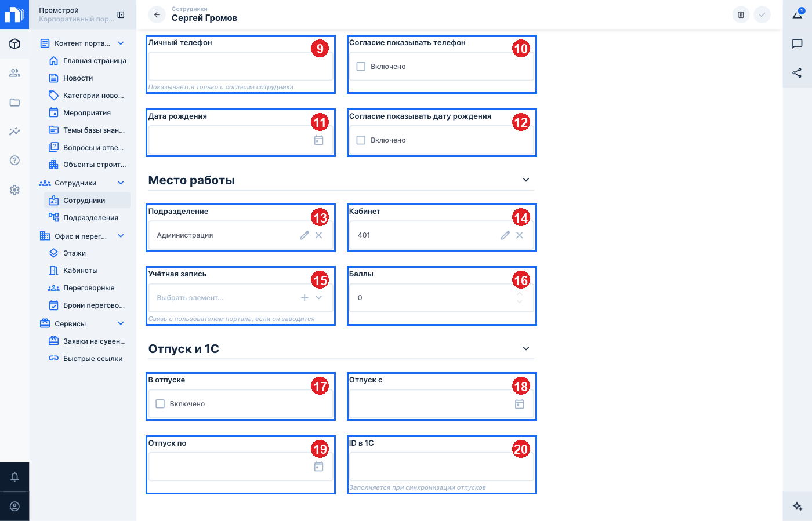
Task: Focus the ID в 1С input field
Action: pos(441,467)
